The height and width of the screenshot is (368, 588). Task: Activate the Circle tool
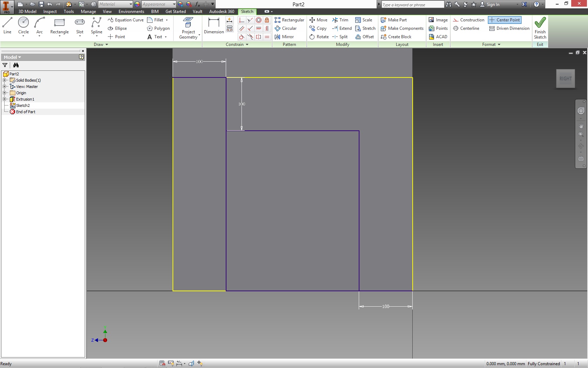23,25
